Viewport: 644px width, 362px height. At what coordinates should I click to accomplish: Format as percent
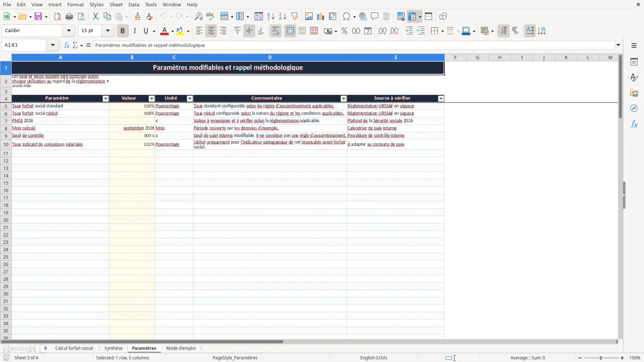coord(344,31)
